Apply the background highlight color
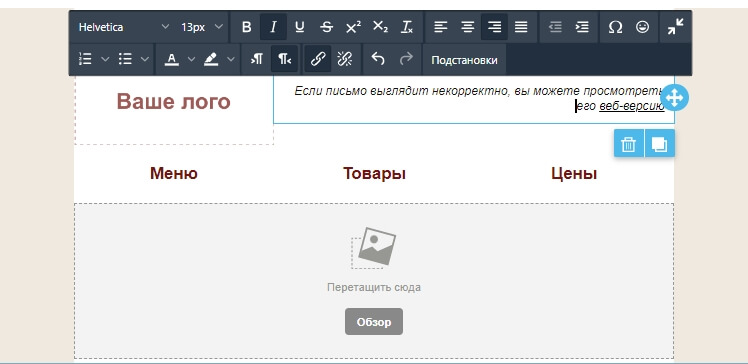Screen dimensions: 748x364 (211, 59)
